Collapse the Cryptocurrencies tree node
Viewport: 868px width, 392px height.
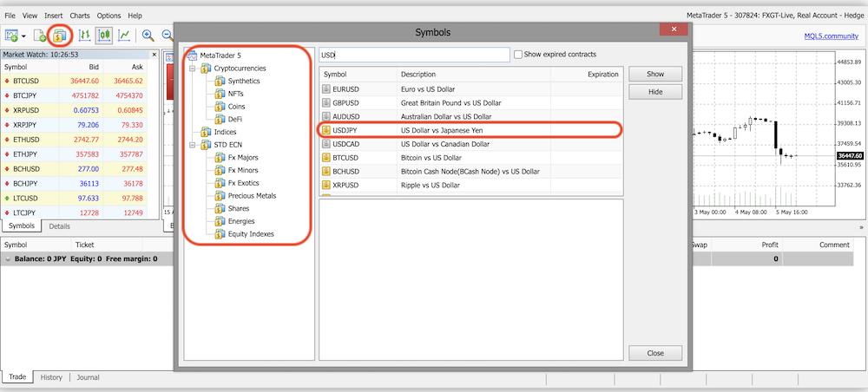(192, 69)
